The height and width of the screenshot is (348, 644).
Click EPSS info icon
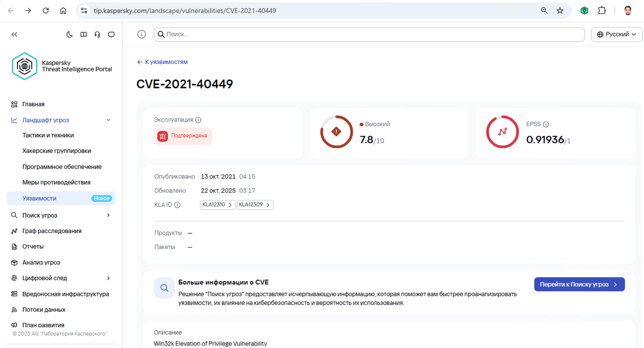click(546, 124)
